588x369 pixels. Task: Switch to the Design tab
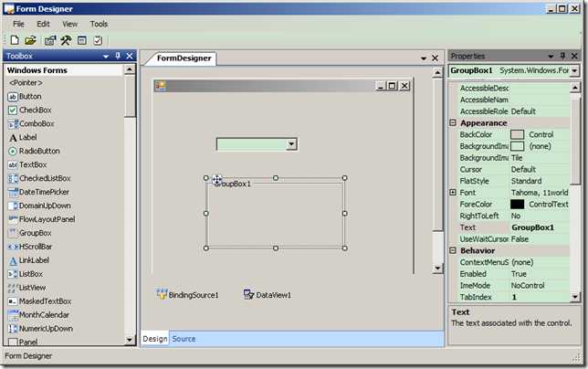(155, 339)
